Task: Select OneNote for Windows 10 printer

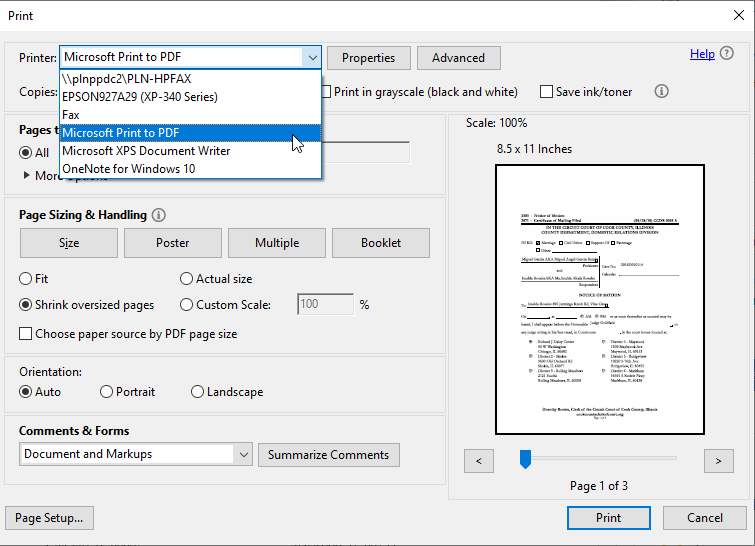Action: point(128,169)
